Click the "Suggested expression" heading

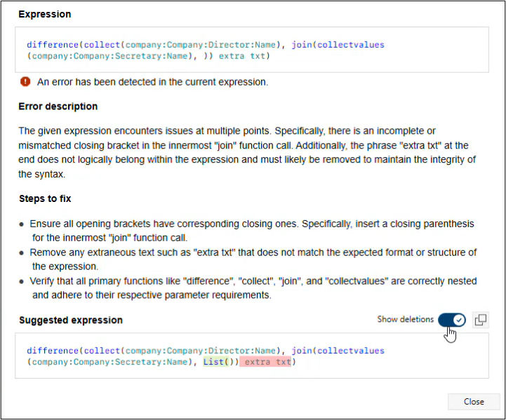[70, 320]
